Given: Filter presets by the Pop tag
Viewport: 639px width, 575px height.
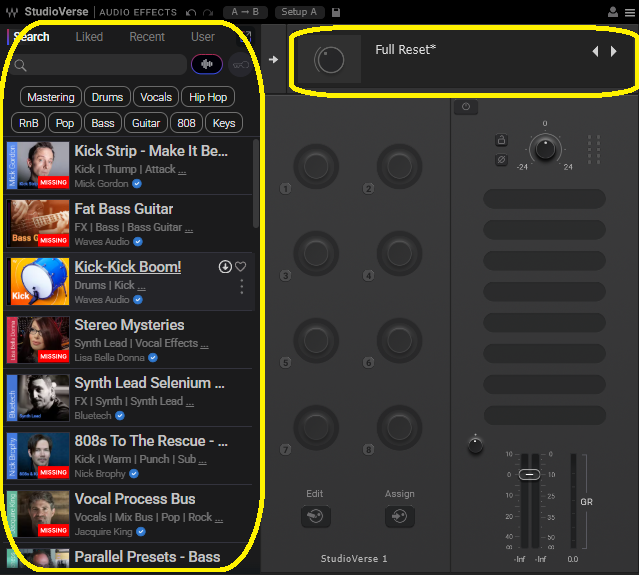Looking at the screenshot, I should (x=65, y=123).
